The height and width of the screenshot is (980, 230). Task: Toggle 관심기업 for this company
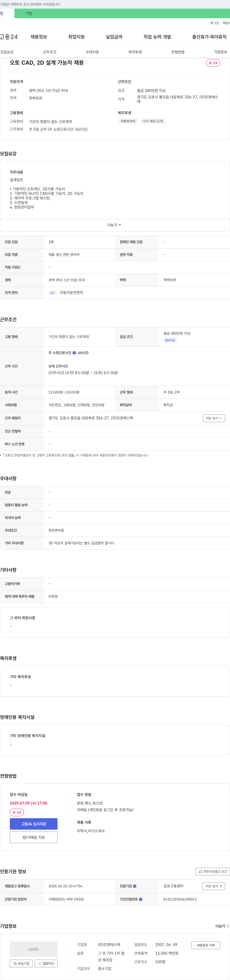coord(21,964)
